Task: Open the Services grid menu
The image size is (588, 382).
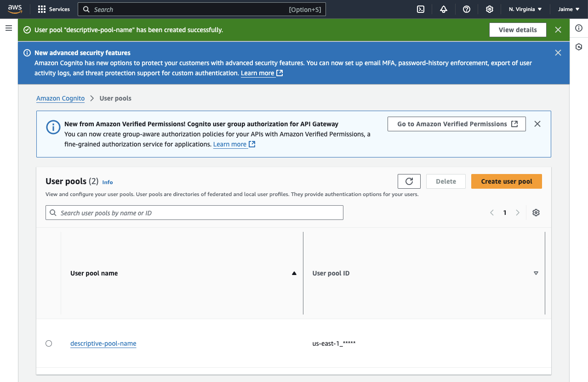Action: pyautogui.click(x=54, y=9)
